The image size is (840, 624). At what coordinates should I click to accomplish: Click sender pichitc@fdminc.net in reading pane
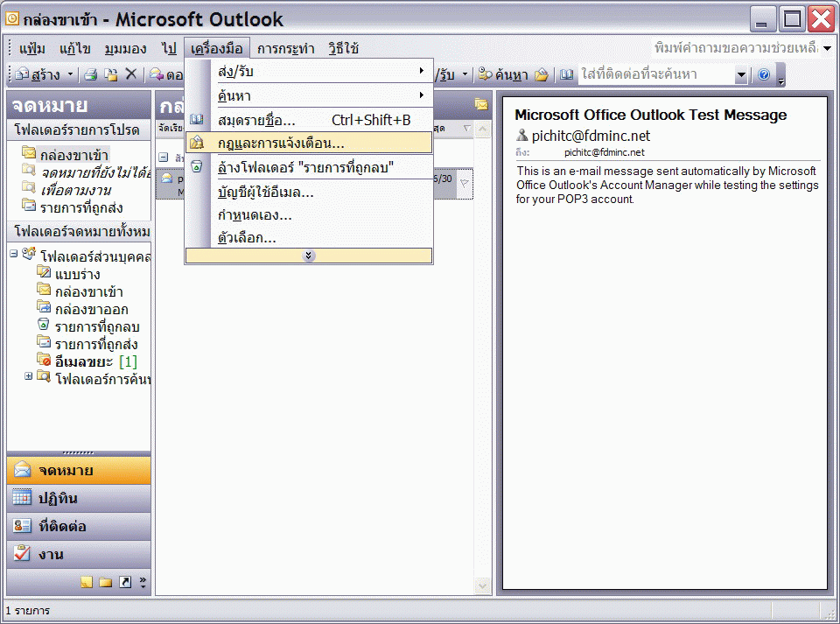(591, 136)
